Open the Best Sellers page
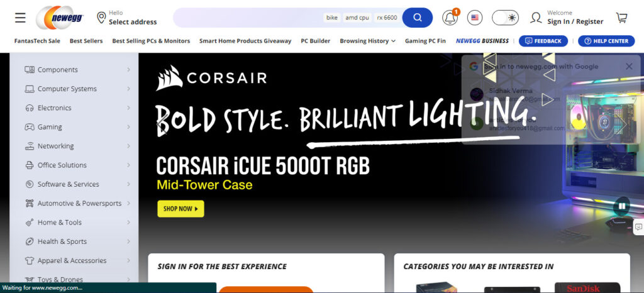The image size is (644, 293). (86, 41)
